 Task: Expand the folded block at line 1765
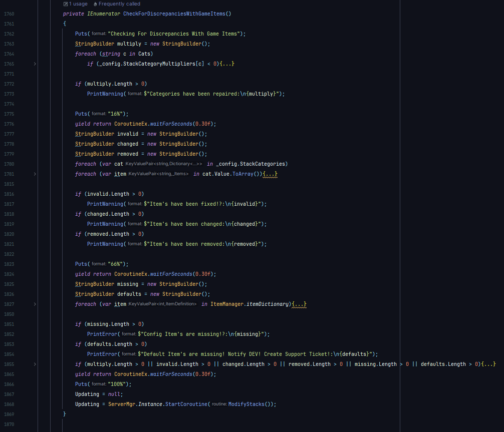pos(35,64)
